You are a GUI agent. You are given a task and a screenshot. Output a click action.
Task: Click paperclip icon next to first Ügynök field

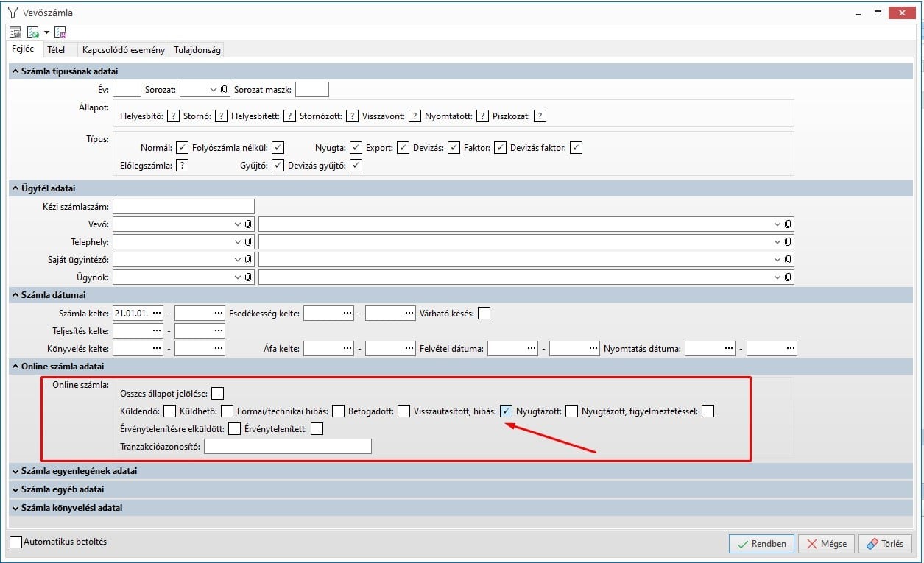[249, 277]
